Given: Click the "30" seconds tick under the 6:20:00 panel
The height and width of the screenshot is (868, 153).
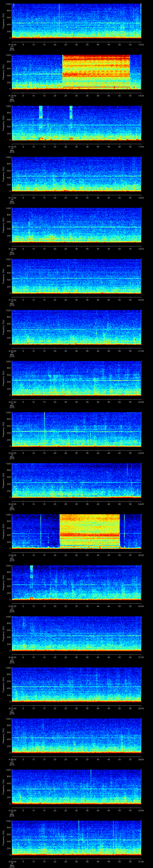Looking at the screenshot, I should [77, 351].
